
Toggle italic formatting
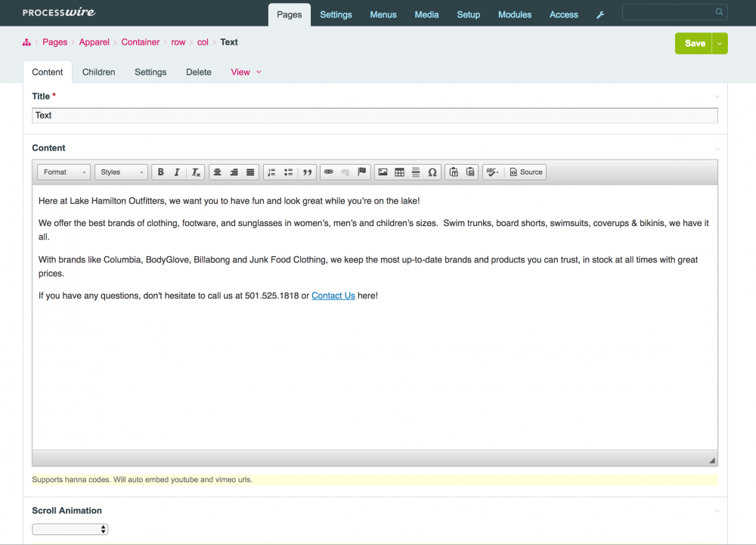(178, 172)
